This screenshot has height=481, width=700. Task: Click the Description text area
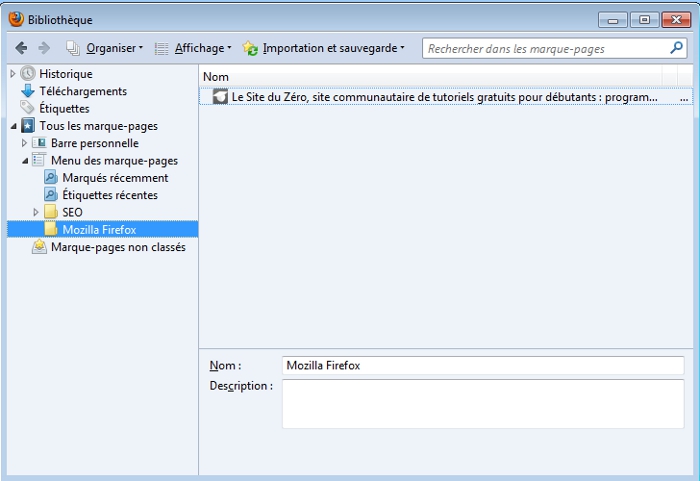483,404
